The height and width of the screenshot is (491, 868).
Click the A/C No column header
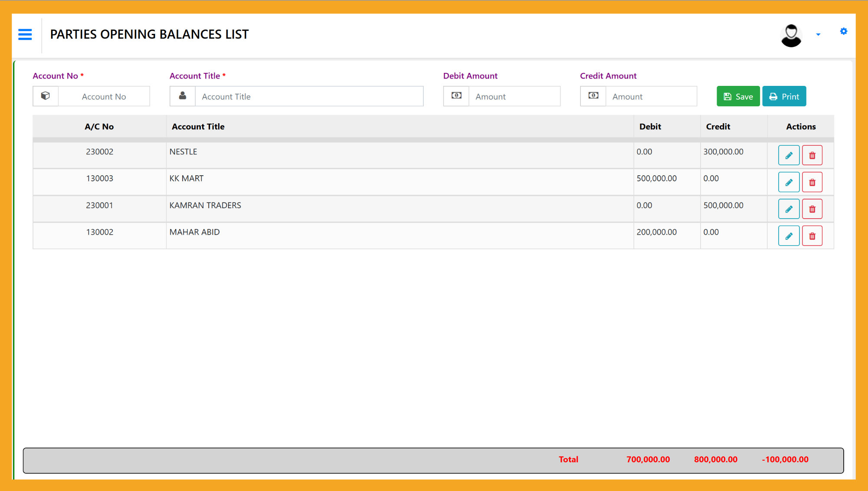99,127
